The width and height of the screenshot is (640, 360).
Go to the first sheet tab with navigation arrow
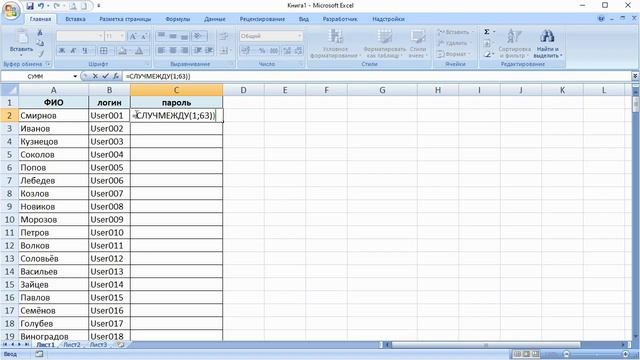[x=5, y=344]
